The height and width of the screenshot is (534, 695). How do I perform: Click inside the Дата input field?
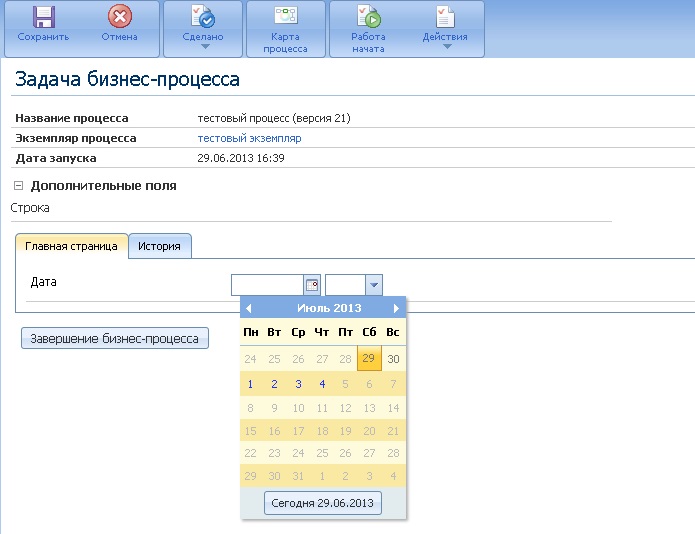click(x=266, y=285)
